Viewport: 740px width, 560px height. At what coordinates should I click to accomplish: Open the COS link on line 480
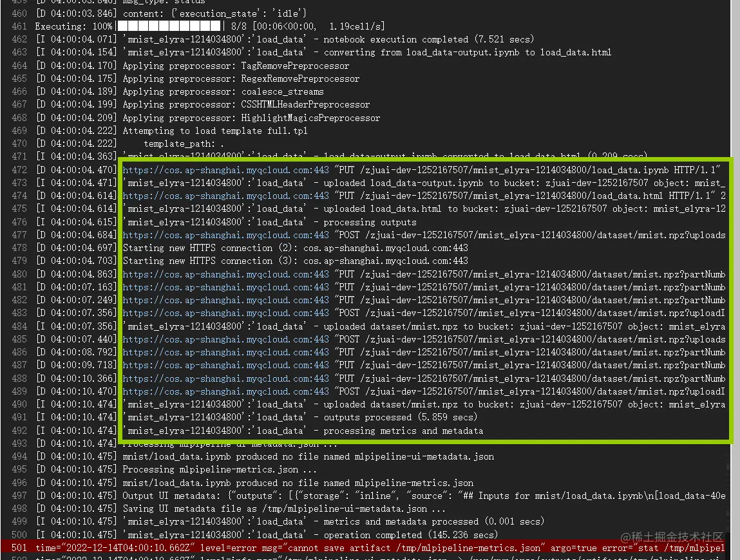[225, 274]
